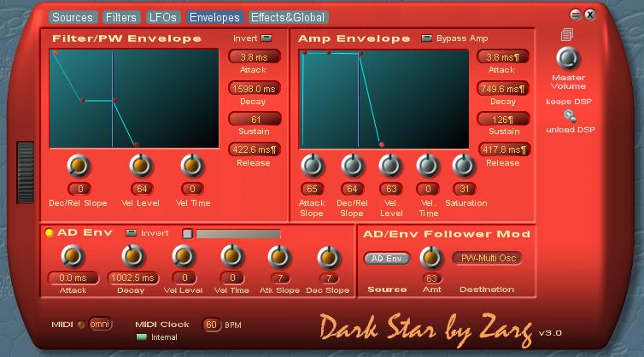Click the Amp envelope graph display
Viewport: 644px width, 357px height.
[383, 99]
